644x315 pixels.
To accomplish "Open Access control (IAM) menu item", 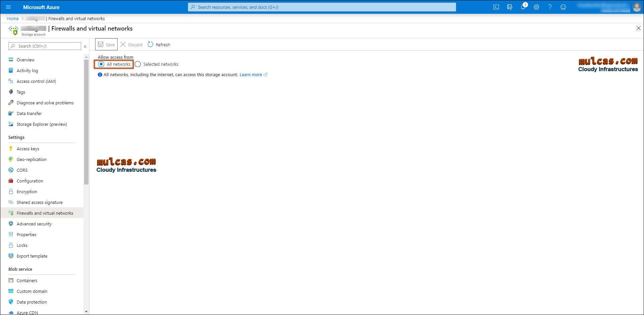I will tap(36, 81).
